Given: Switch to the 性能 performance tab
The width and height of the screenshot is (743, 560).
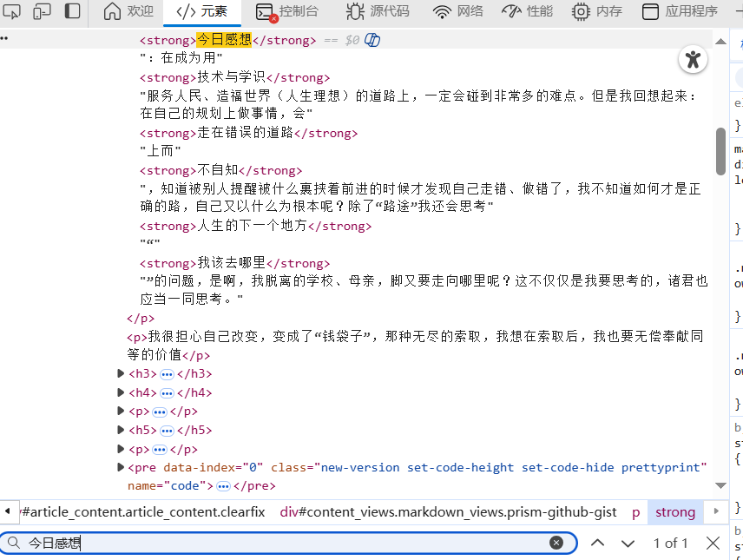Looking at the screenshot, I should 527,11.
